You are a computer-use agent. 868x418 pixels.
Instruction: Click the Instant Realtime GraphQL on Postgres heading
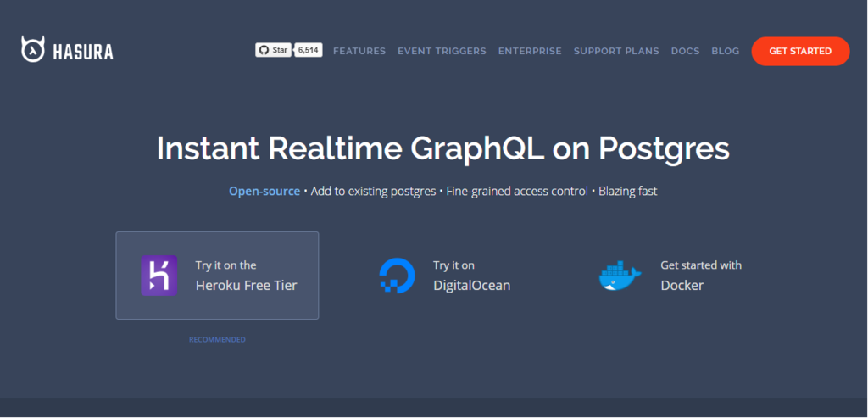click(x=442, y=148)
